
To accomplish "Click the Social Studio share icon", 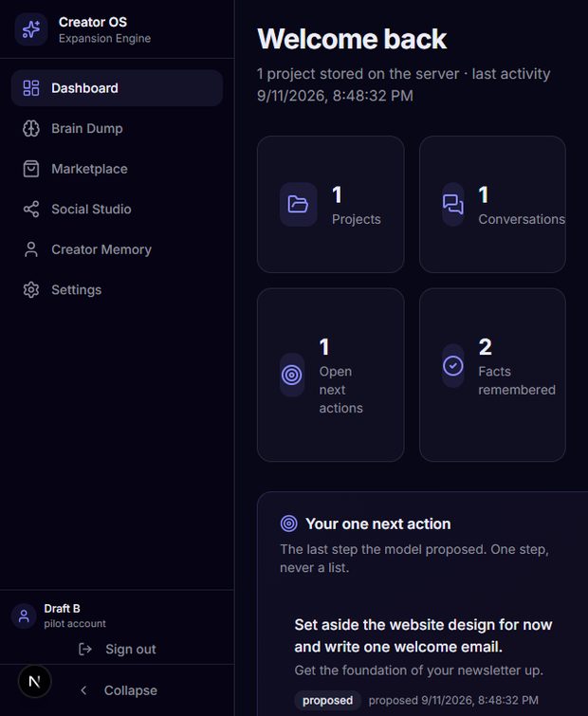I will tap(31, 210).
